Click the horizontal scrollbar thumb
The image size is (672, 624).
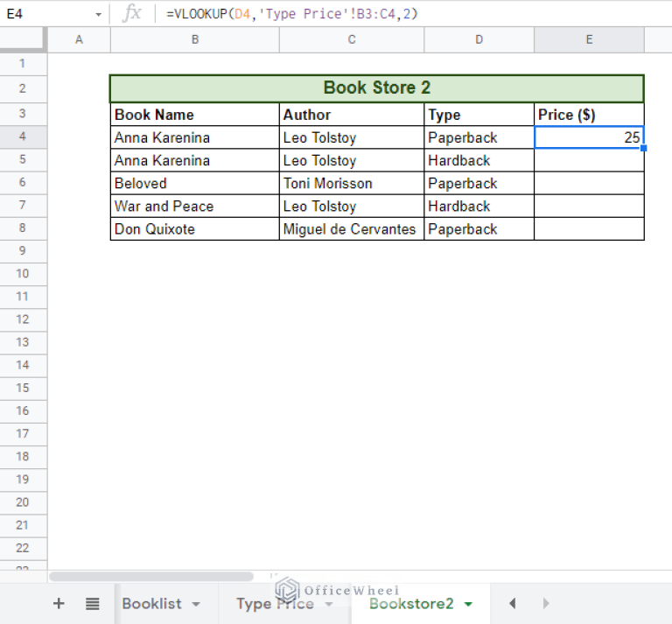pyautogui.click(x=150, y=577)
